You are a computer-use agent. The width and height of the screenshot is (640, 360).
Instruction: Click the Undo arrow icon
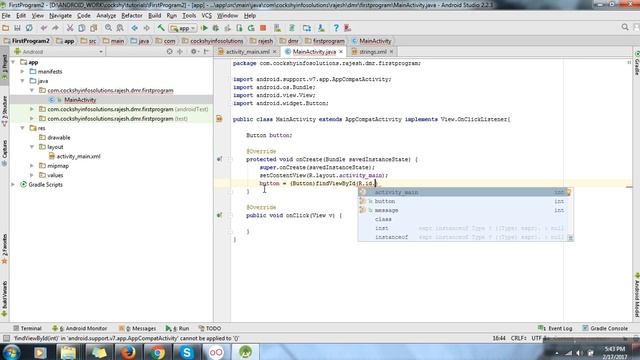(x=44, y=28)
